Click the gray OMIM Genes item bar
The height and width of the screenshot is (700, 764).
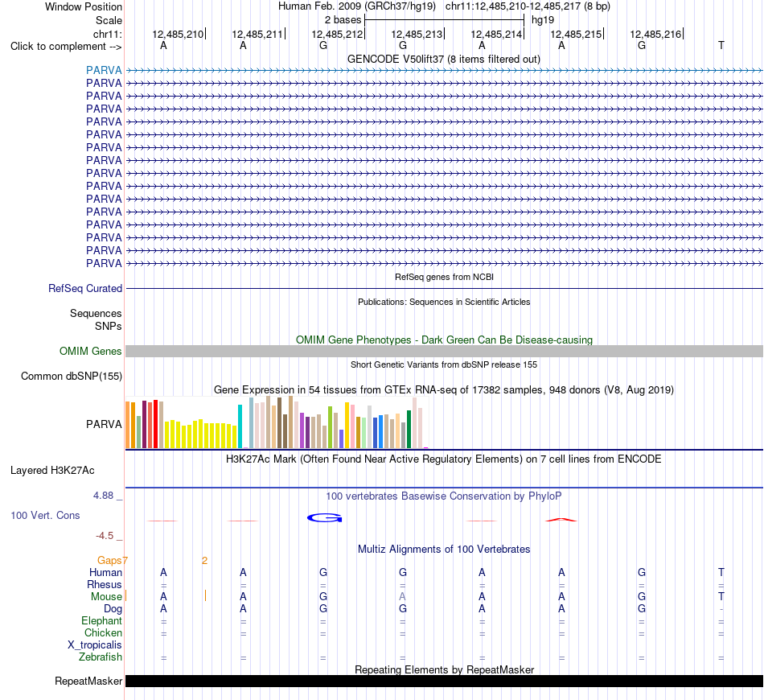444,351
